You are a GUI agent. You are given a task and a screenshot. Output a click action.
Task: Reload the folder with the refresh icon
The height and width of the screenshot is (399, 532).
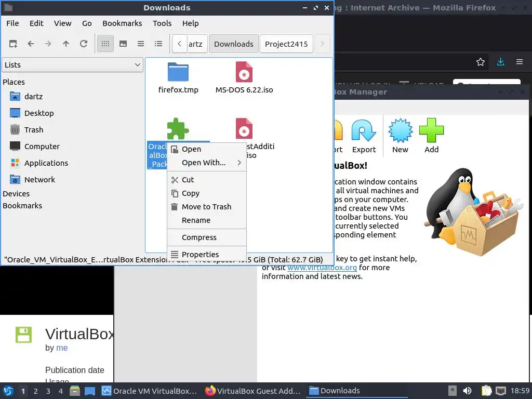tap(84, 44)
